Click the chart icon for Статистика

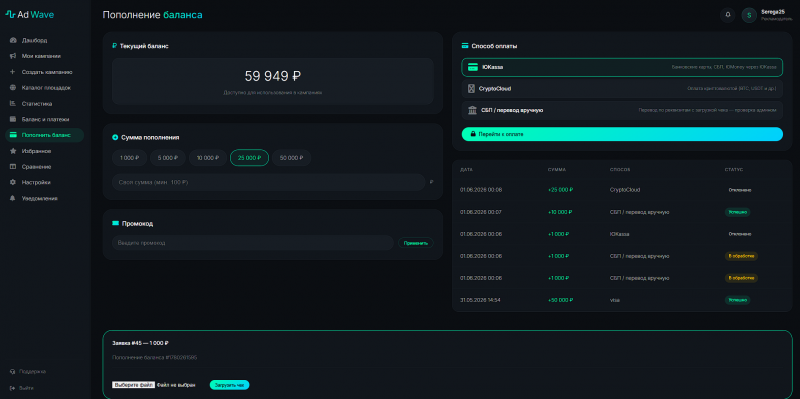pos(13,104)
